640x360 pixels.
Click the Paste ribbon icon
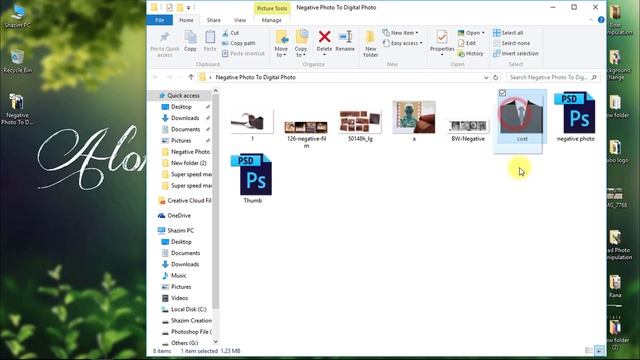click(x=210, y=38)
